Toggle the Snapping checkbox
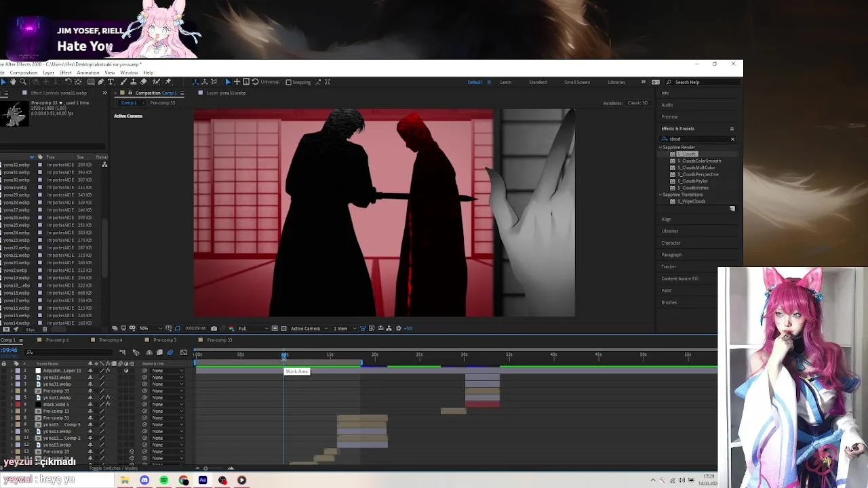This screenshot has width=868, height=488. pos(288,82)
